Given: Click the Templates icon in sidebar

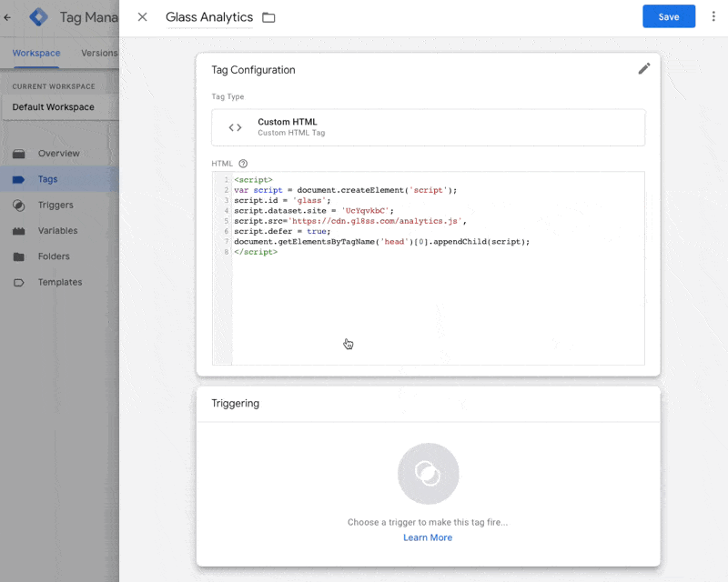Looking at the screenshot, I should (19, 283).
